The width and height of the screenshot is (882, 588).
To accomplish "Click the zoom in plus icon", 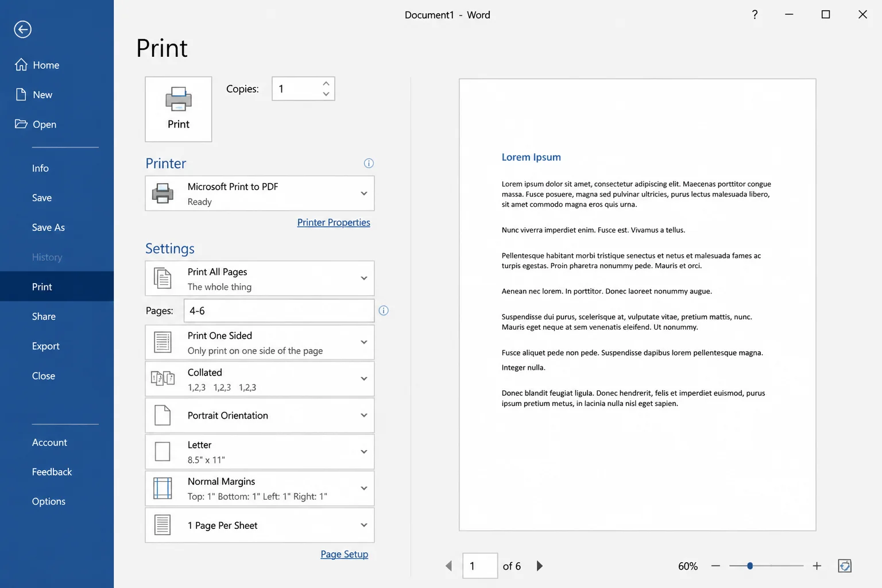I will tap(817, 566).
